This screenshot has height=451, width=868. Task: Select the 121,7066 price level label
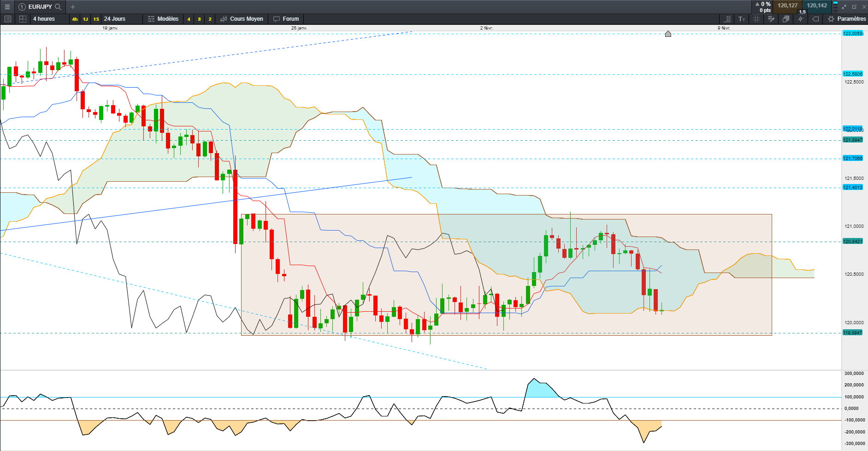click(852, 158)
